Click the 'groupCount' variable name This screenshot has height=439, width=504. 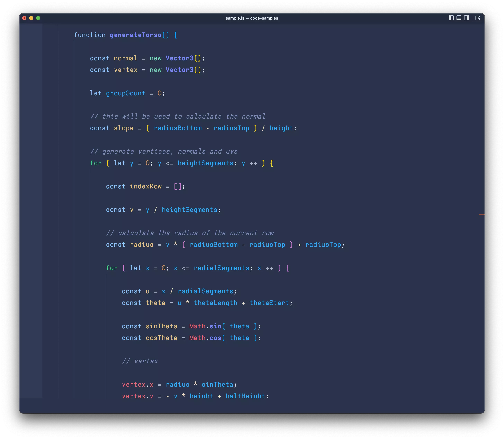point(126,93)
